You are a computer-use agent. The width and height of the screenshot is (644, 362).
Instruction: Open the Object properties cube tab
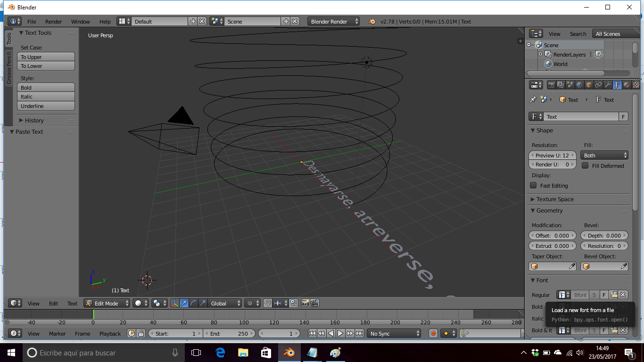click(589, 85)
